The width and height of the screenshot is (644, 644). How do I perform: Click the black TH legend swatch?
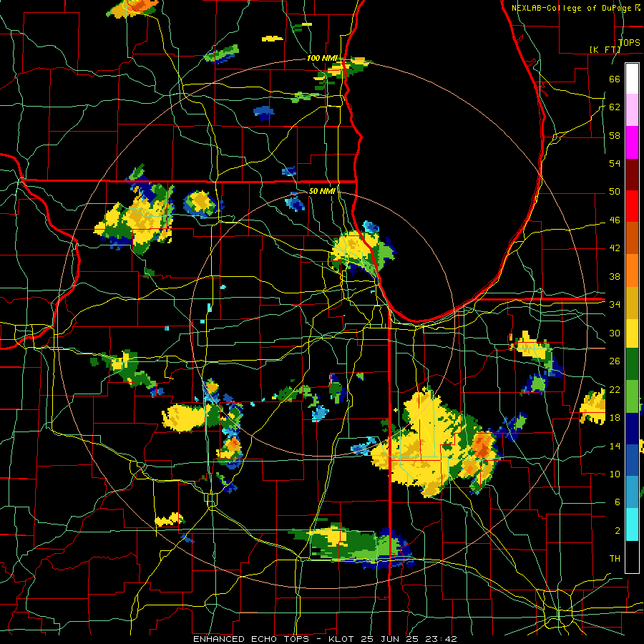632,557
